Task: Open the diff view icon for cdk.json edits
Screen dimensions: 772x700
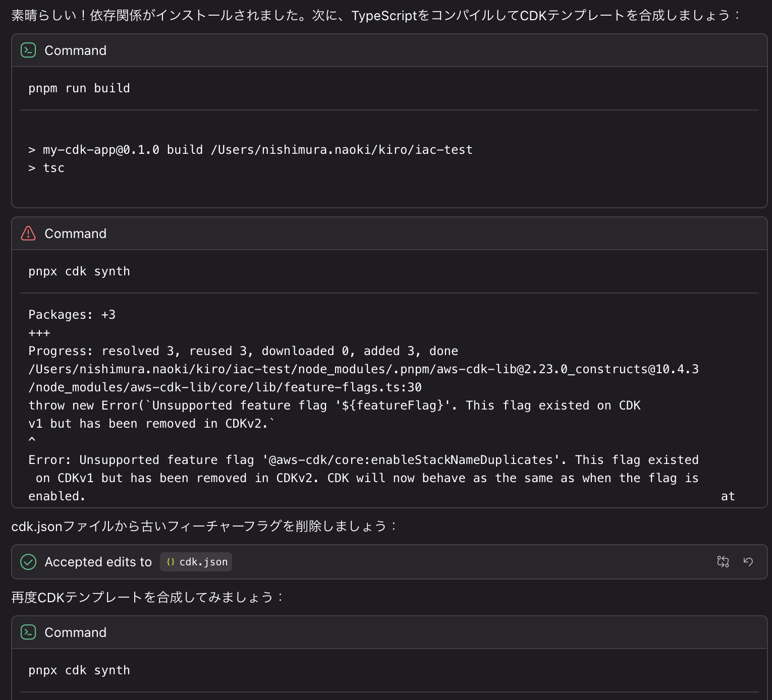Action: click(x=723, y=561)
